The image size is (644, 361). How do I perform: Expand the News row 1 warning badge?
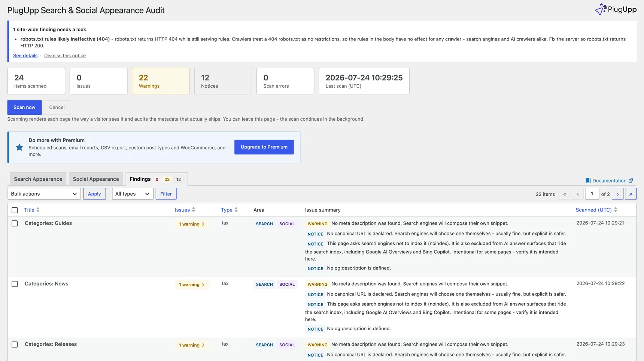pos(192,285)
